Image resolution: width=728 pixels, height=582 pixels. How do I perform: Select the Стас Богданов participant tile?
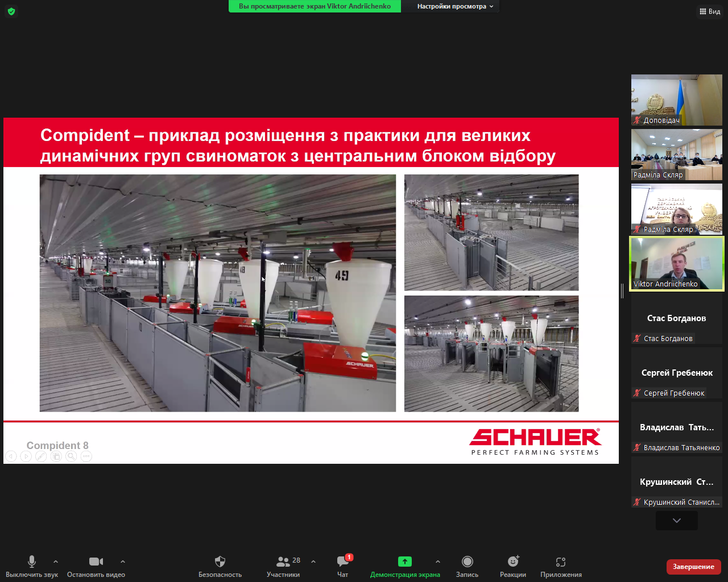[x=677, y=318]
